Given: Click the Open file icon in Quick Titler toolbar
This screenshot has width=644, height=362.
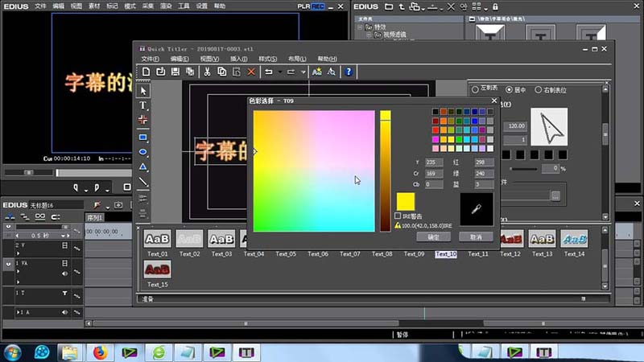Looking at the screenshot, I should 160,72.
